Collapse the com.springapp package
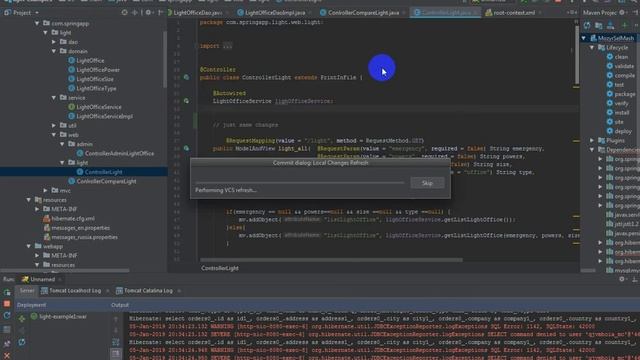Screen dimensions: 640x360 (37, 23)
